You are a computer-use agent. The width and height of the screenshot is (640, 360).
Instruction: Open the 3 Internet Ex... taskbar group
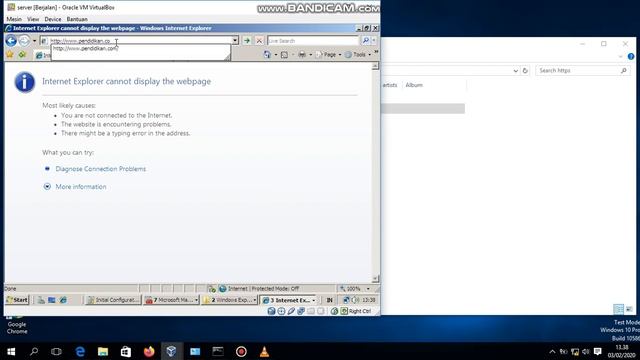[x=289, y=300]
